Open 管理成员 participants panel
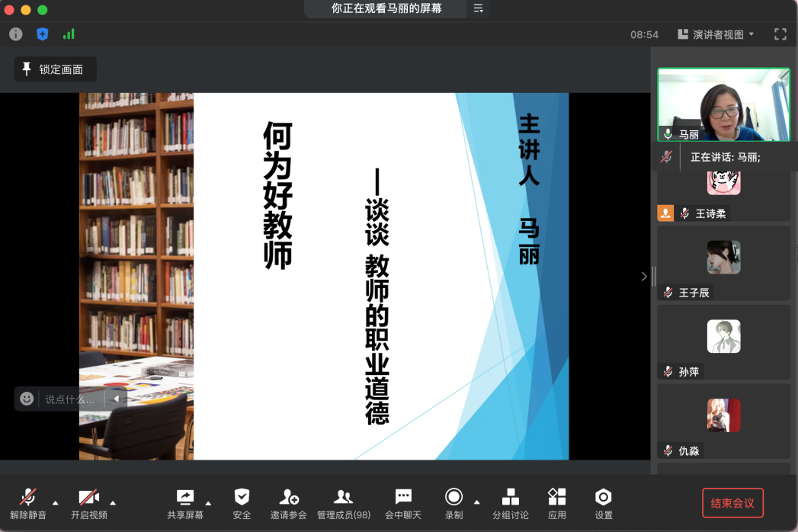This screenshot has width=798, height=532. [344, 504]
